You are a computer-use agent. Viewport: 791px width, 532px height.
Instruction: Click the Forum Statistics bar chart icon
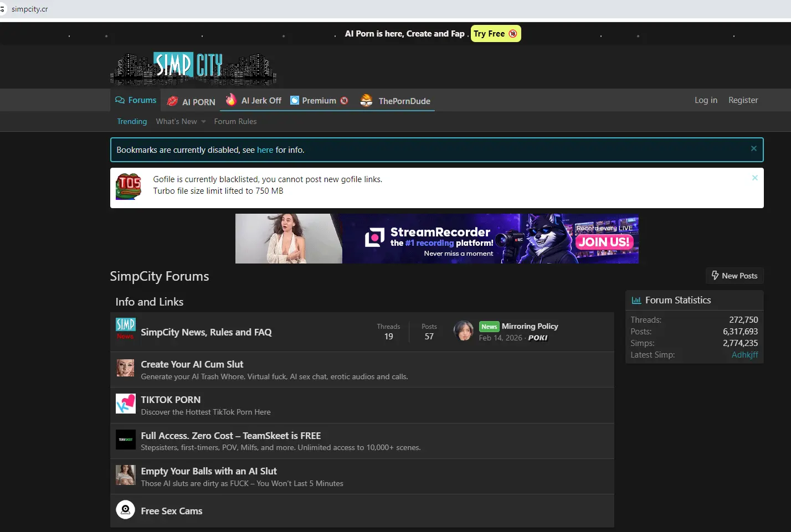coord(636,301)
